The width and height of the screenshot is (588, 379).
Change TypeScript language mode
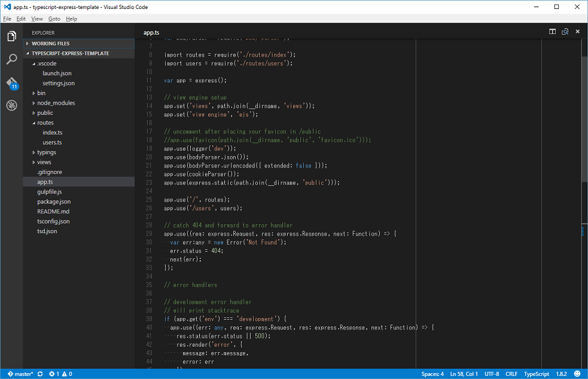536,374
